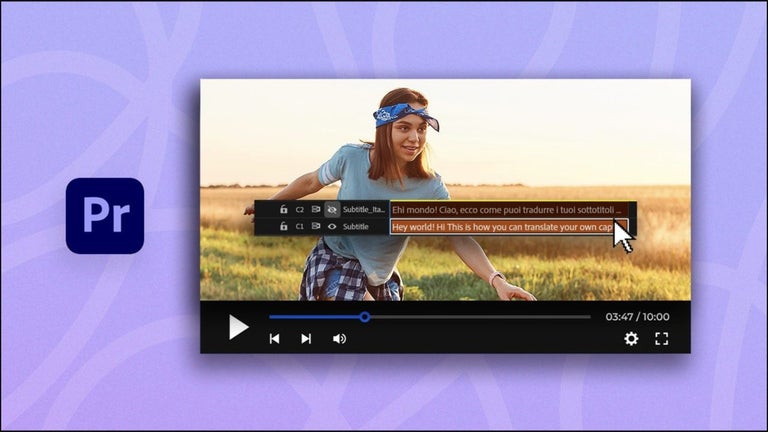Seek to the unplayed part of progress bar
The height and width of the screenshot is (432, 768).
pyautogui.click(x=480, y=317)
